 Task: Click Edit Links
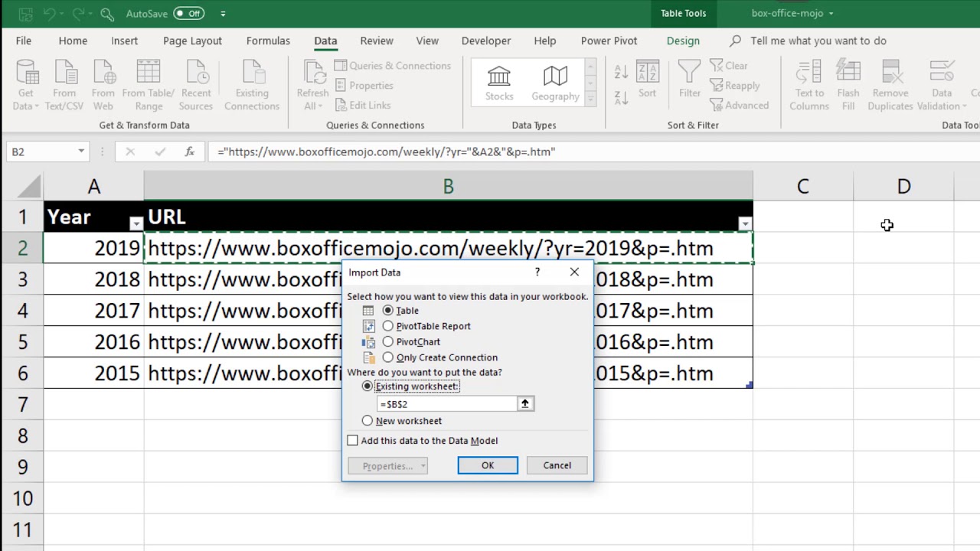[x=362, y=106]
